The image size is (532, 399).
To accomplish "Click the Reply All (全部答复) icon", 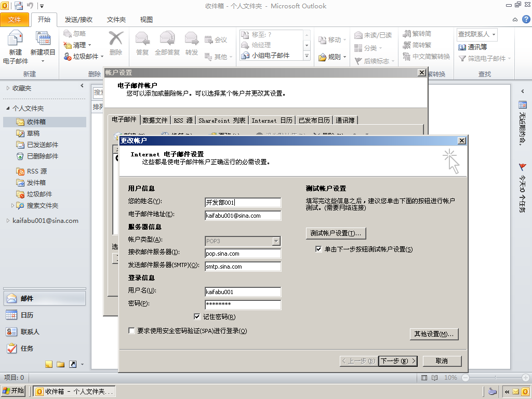I will [x=167, y=38].
